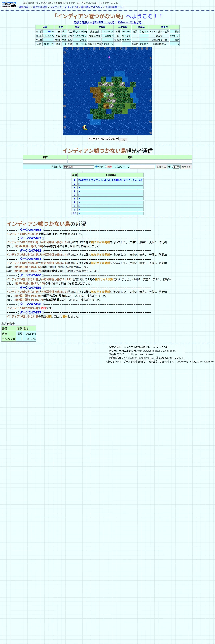Click guestbook row number 10
Screen dimensions: 215x644
click(74, 213)
